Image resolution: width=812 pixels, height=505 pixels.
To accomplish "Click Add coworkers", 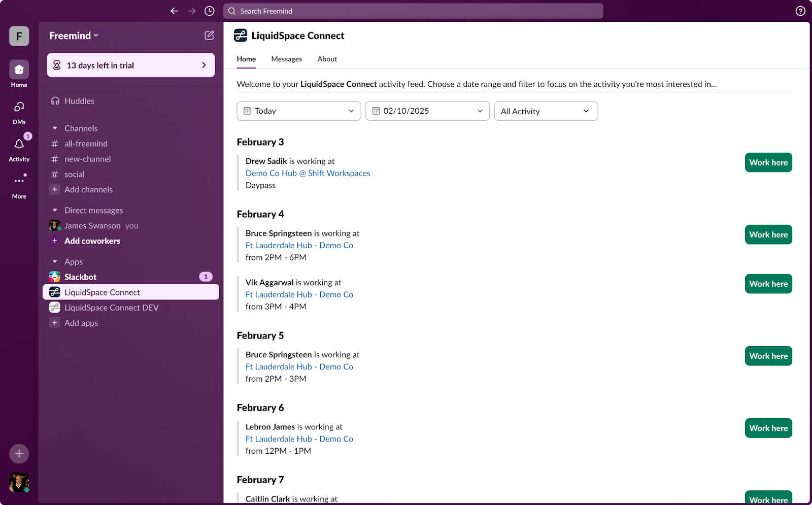I will (x=131, y=241).
